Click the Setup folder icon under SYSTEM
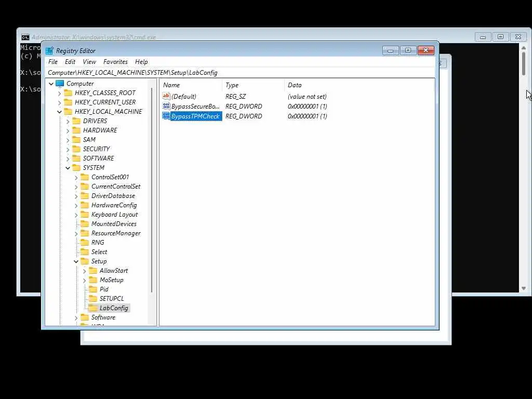Viewport: 532px width, 399px height. coord(85,261)
